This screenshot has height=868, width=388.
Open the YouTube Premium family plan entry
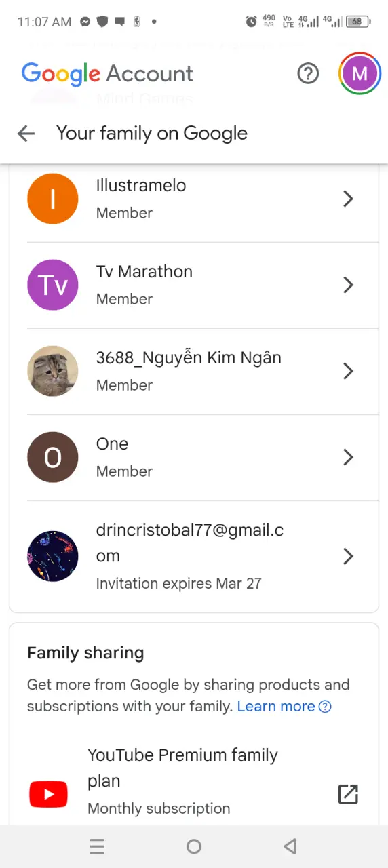click(x=193, y=781)
